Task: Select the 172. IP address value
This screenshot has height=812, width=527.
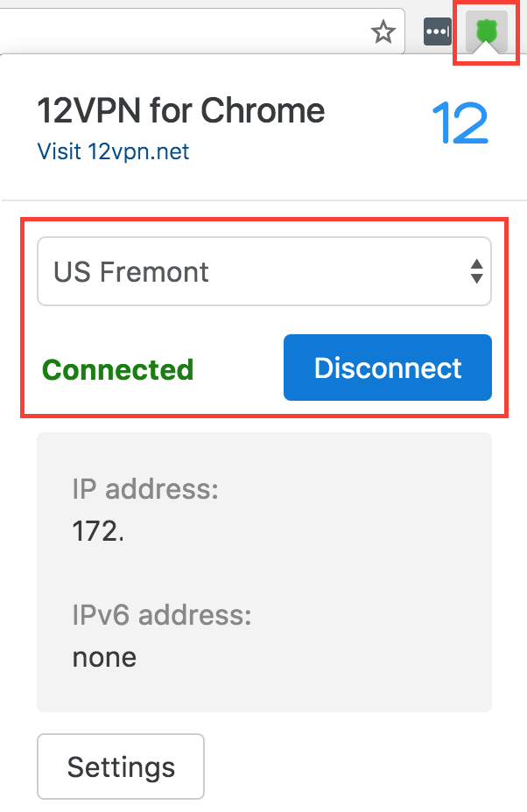Action: (x=98, y=530)
